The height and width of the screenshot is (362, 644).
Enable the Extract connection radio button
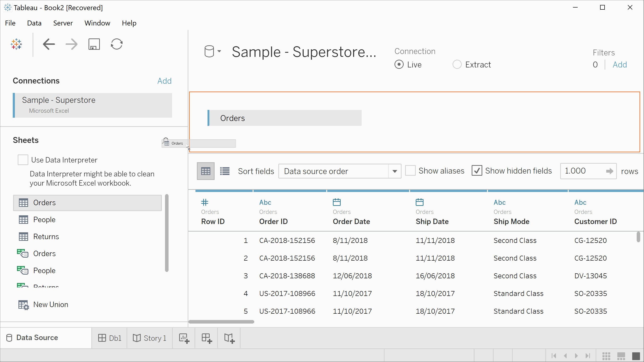point(457,65)
